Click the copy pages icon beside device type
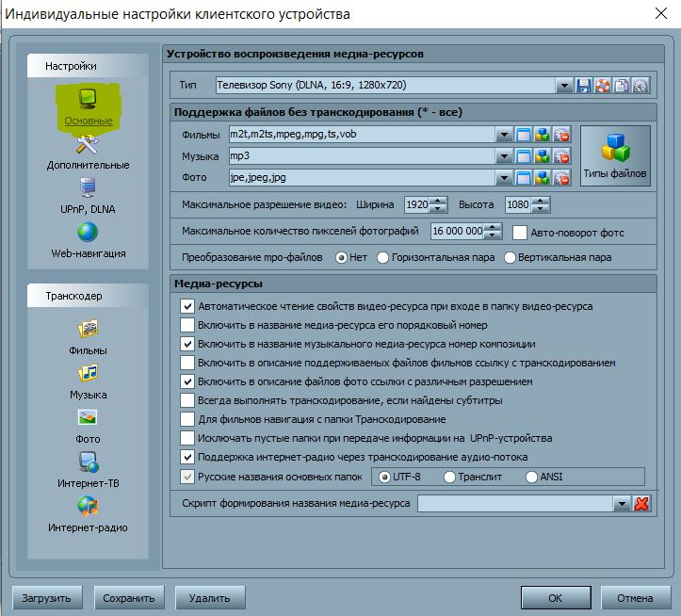681x616 pixels. tap(622, 86)
